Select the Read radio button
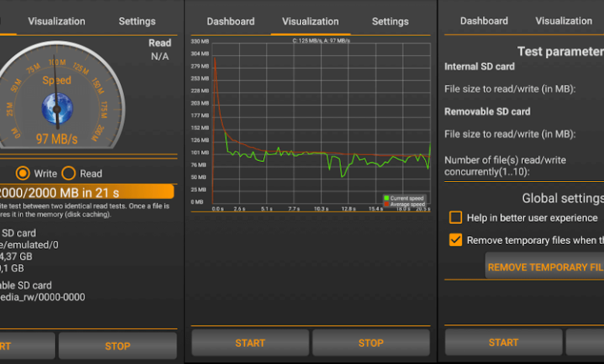This screenshot has height=364, width=604. pyautogui.click(x=69, y=173)
